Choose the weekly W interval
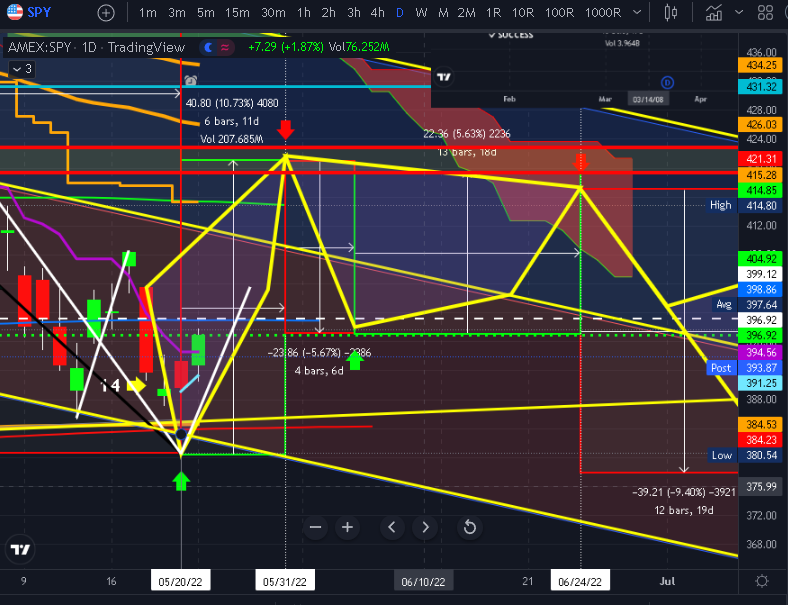The image size is (788, 605). pos(421,13)
